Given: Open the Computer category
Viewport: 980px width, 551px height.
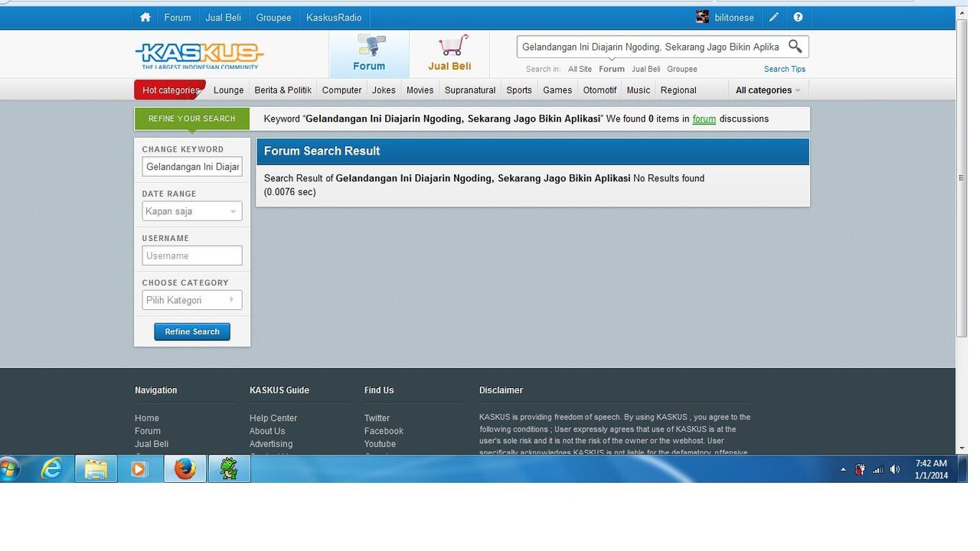Looking at the screenshot, I should (341, 90).
